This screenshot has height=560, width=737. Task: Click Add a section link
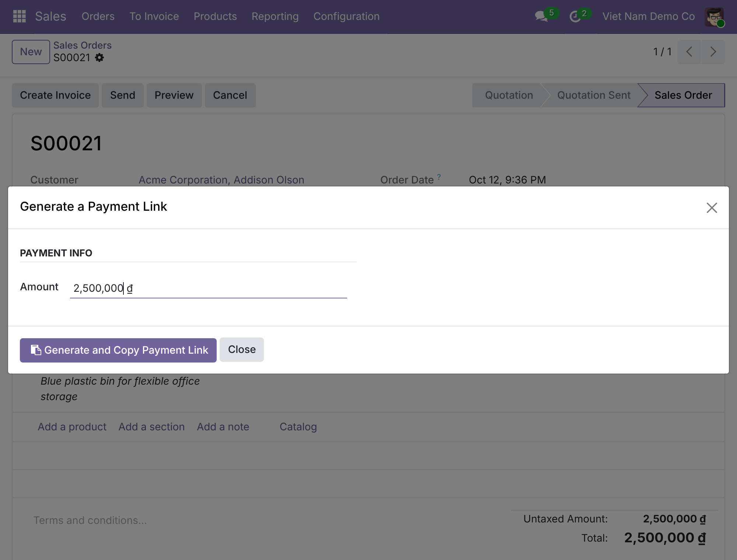pos(151,427)
